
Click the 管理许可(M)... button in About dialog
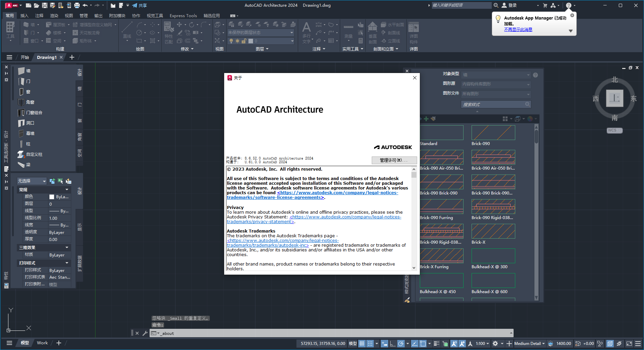click(x=394, y=160)
